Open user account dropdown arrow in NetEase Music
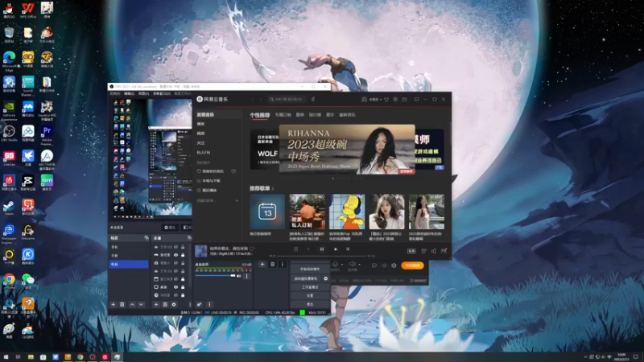This screenshot has height=362, width=644. tap(381, 99)
